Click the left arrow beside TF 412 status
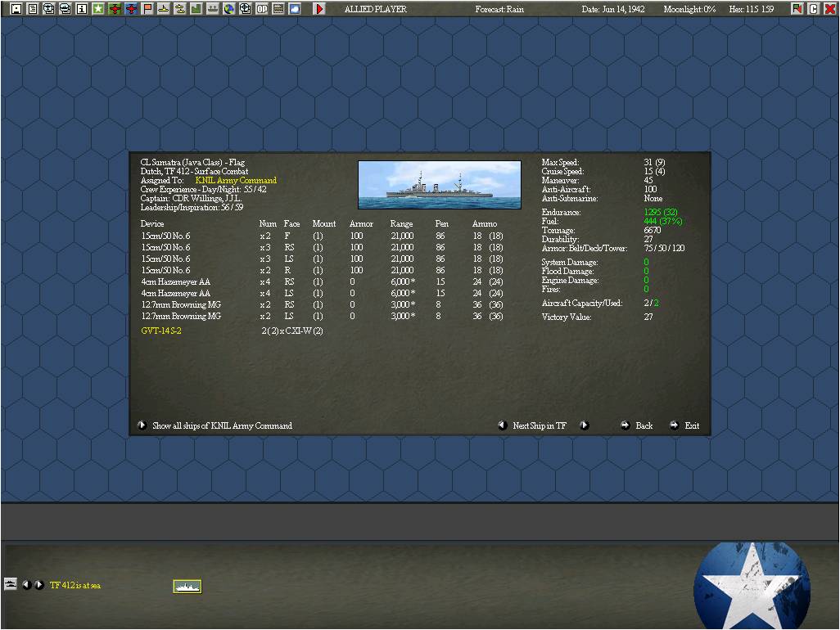The height and width of the screenshot is (630, 840). [27, 585]
